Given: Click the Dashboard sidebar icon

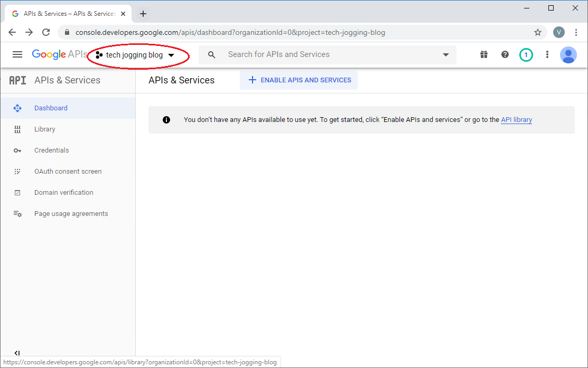Looking at the screenshot, I should point(17,108).
